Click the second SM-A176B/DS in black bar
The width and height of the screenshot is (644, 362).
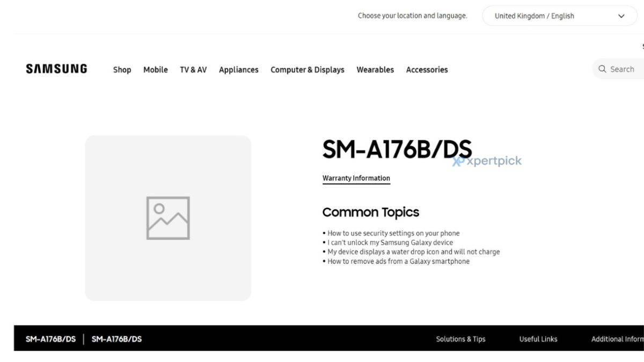click(116, 339)
